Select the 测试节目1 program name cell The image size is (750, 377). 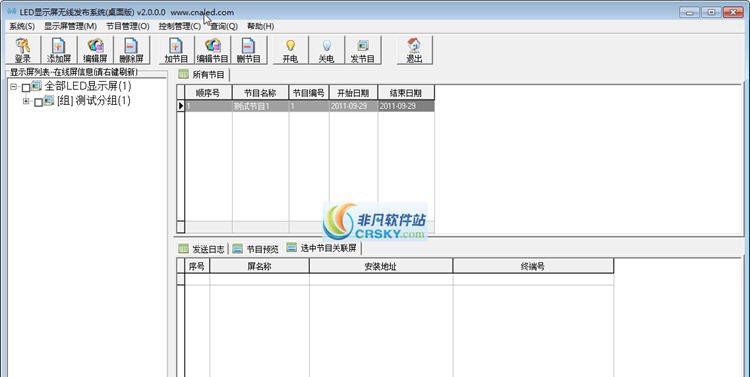point(260,106)
